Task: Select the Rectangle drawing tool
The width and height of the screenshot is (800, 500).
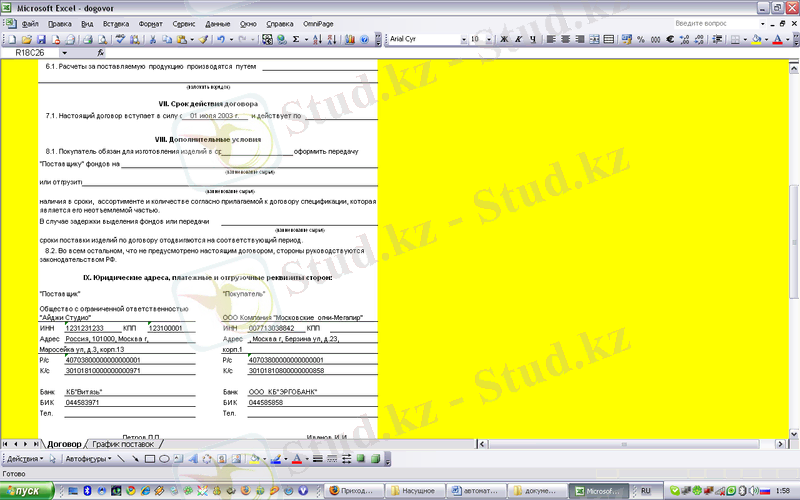Action: tap(149, 459)
